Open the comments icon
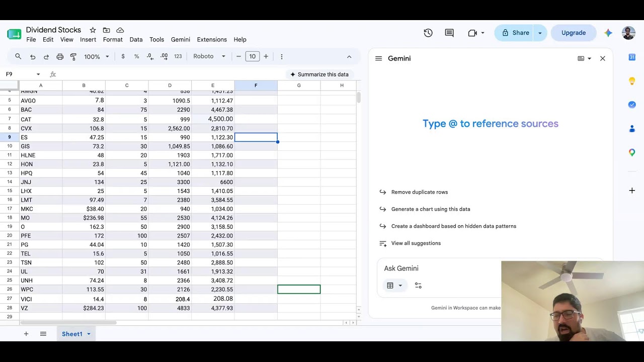Image resolution: width=644 pixels, height=362 pixels. click(x=449, y=33)
